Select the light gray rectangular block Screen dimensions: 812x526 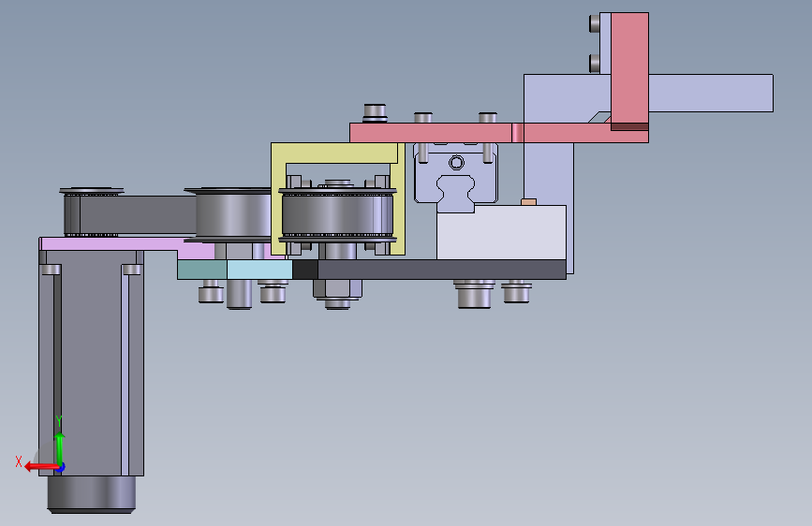tap(501, 232)
